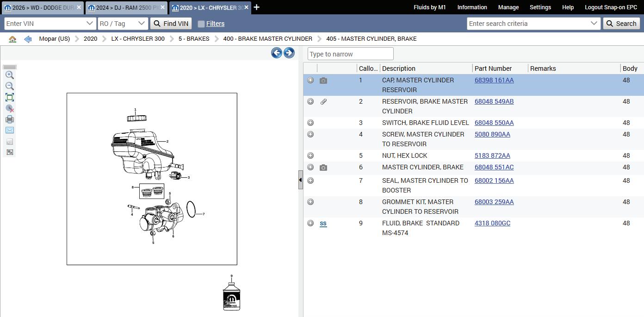Close the 2026 WD Dodge tab

pyautogui.click(x=79, y=7)
